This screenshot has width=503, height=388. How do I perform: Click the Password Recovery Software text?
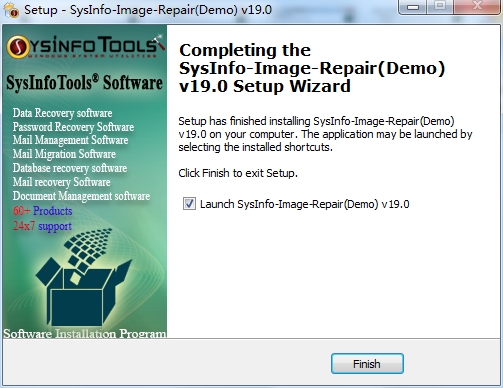[73, 127]
